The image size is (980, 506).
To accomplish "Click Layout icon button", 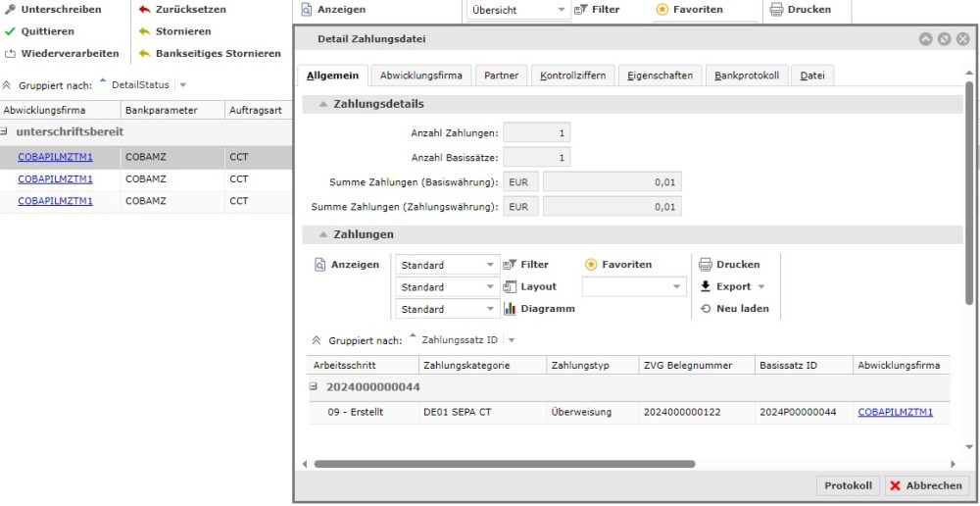I will pyautogui.click(x=530, y=286).
